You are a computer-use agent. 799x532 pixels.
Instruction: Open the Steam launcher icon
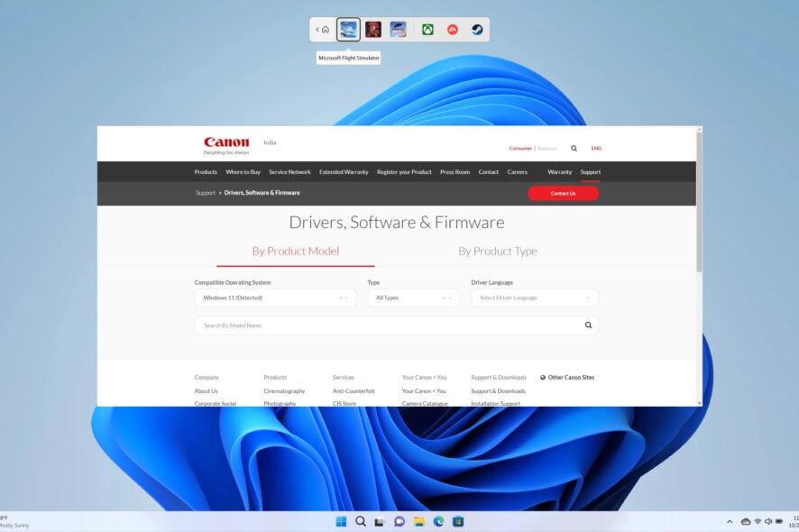[x=477, y=30]
